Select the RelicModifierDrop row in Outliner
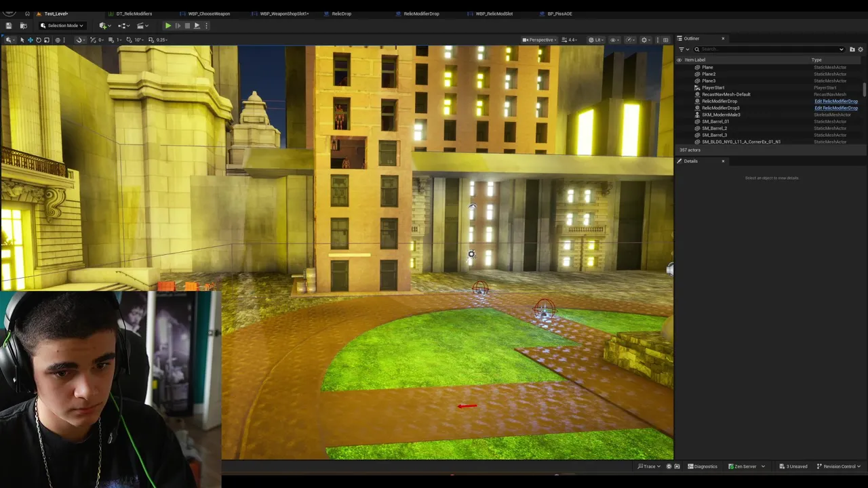The width and height of the screenshot is (868, 488). coord(719,101)
